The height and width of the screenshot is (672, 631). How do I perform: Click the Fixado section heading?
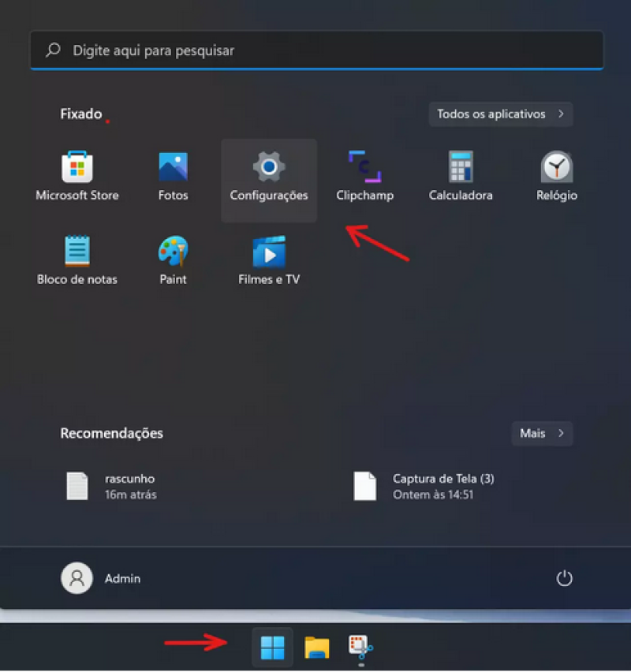81,114
